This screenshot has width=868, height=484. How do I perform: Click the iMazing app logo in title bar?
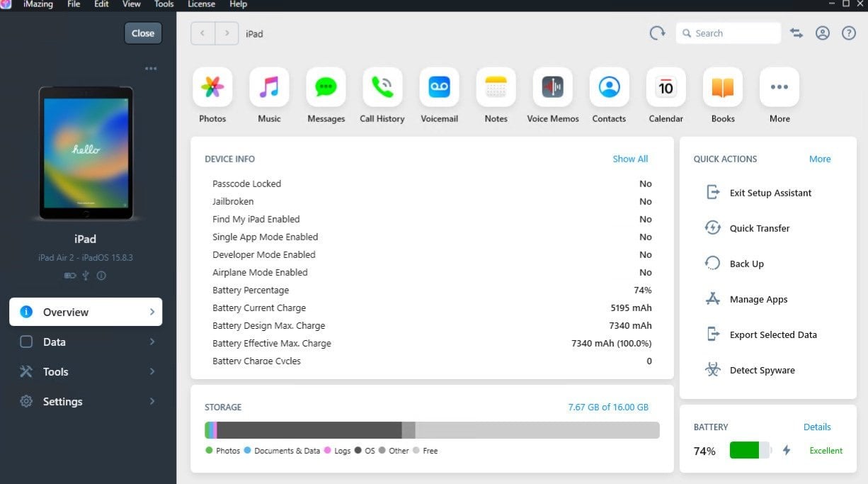6,4
